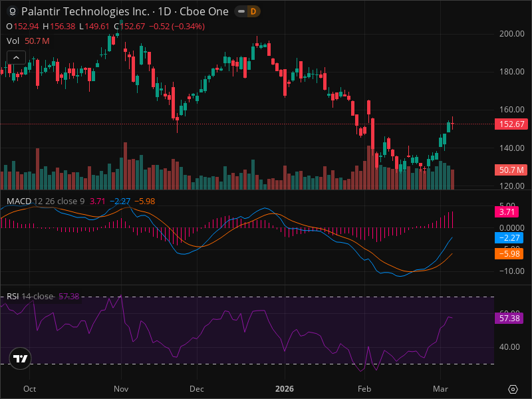The image size is (532, 399).
Task: Click the Oct label on time axis
Action: 29,389
